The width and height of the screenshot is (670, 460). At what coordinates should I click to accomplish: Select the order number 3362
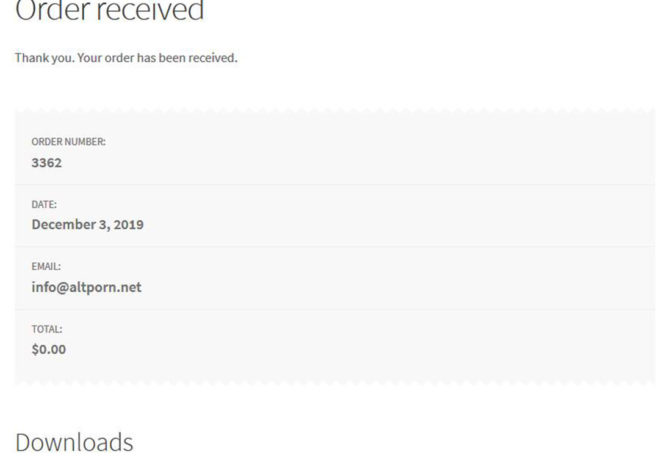(x=47, y=162)
